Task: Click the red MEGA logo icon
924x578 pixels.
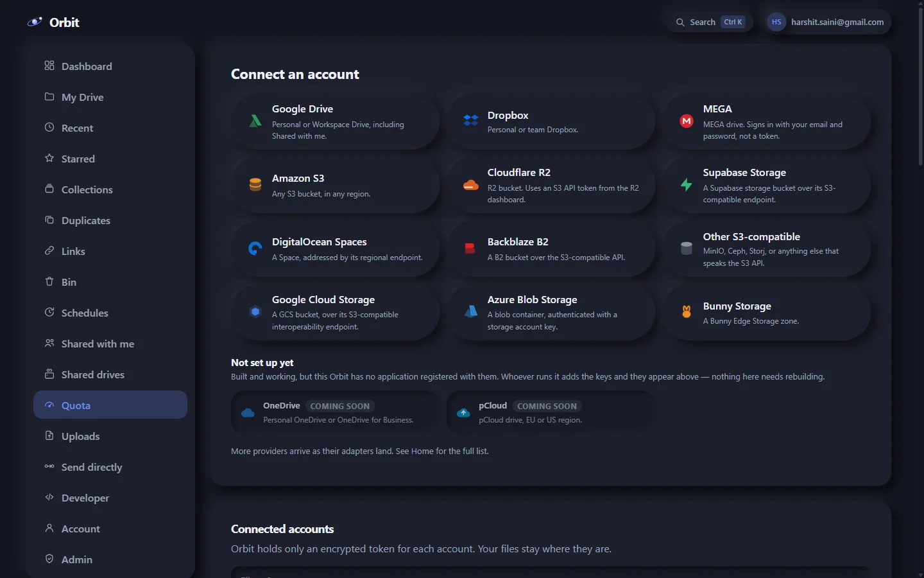Action: [687, 121]
